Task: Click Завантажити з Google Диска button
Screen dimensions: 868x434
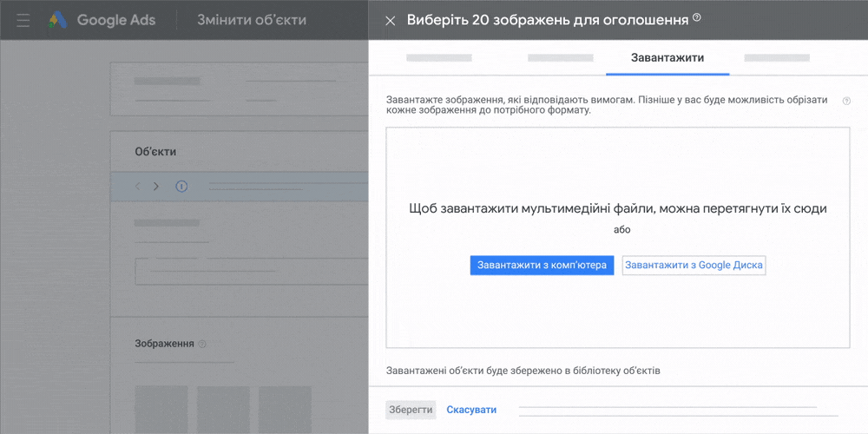Action: tap(694, 265)
